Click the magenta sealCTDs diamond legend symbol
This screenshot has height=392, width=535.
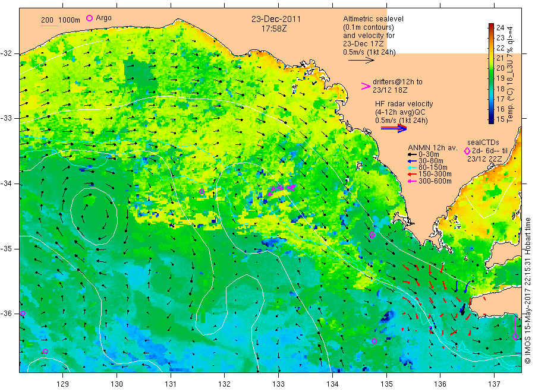[467, 151]
